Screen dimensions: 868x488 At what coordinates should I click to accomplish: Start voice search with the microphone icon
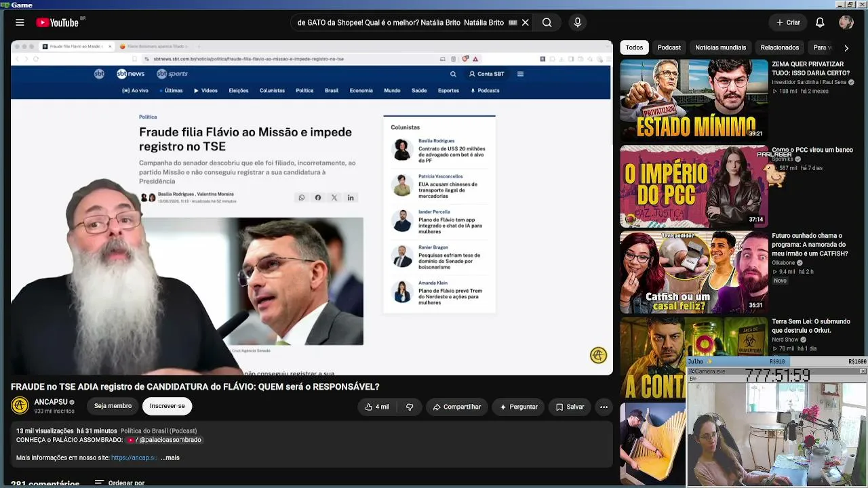578,22
